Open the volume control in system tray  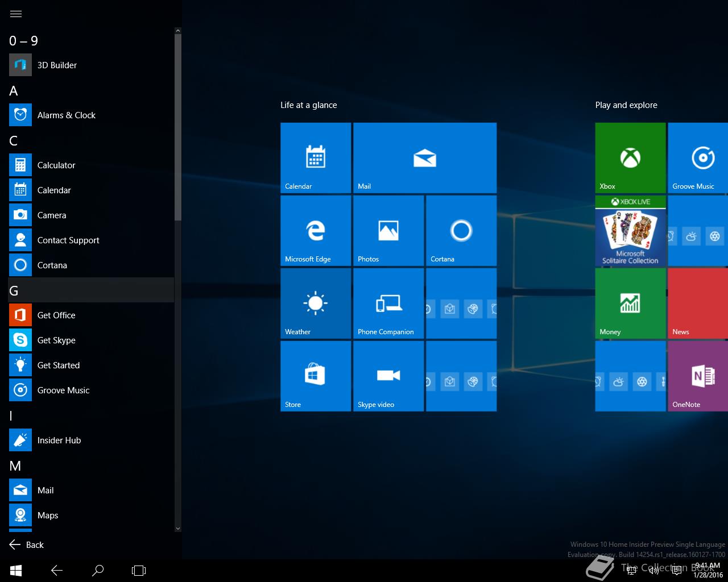click(x=654, y=571)
